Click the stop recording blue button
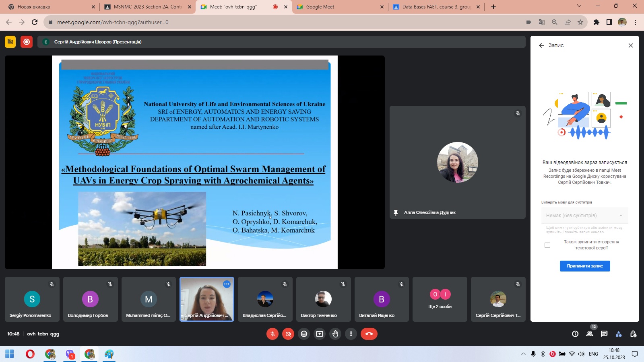This screenshot has width=644, height=362. [x=585, y=266]
